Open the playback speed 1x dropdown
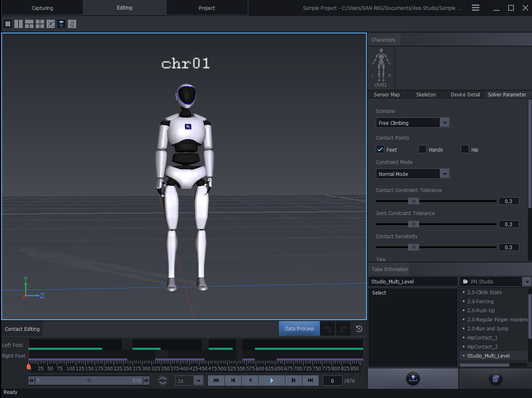532x398 pixels. pyautogui.click(x=189, y=380)
